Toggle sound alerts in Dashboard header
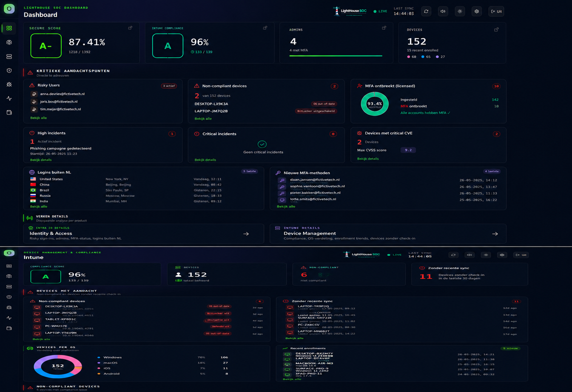This screenshot has width=572, height=392. 443,11
